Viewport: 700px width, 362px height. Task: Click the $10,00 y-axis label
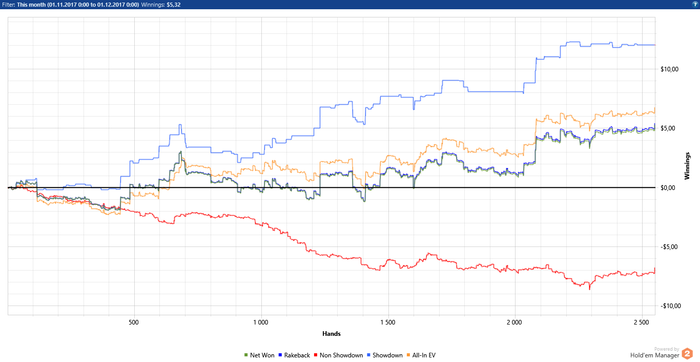click(x=671, y=69)
